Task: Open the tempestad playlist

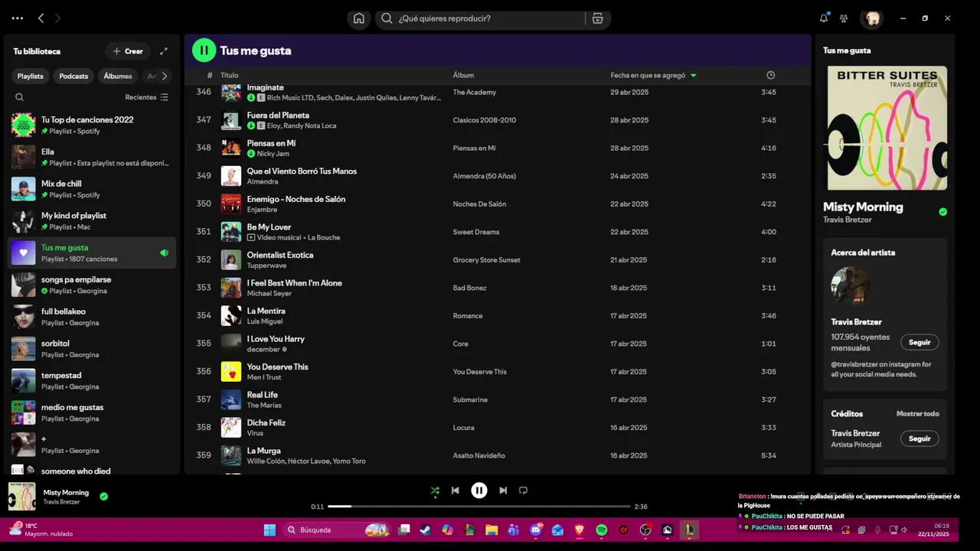Action: (x=92, y=380)
